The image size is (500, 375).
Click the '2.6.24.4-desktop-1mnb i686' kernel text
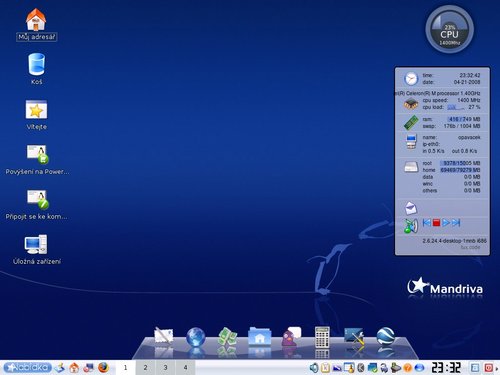click(x=455, y=241)
